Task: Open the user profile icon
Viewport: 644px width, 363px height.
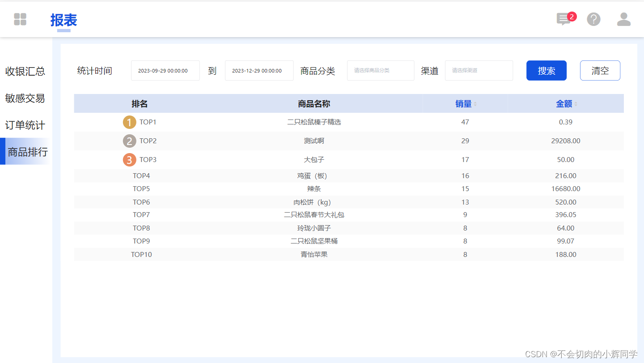Action: click(x=624, y=19)
